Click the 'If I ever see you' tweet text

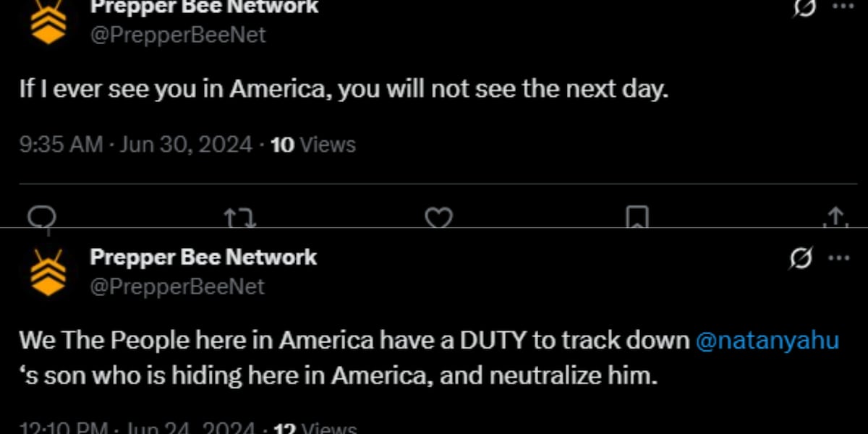click(x=341, y=90)
